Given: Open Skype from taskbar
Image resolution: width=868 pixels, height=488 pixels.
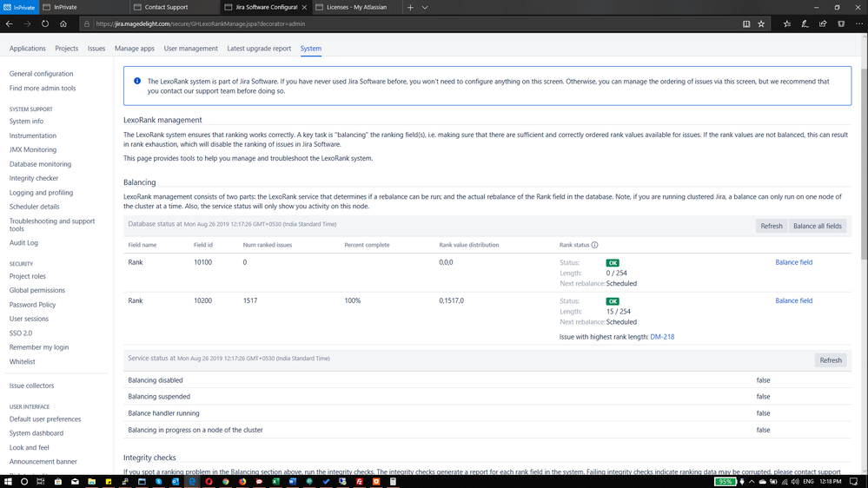Looking at the screenshot, I should pyautogui.click(x=158, y=481).
